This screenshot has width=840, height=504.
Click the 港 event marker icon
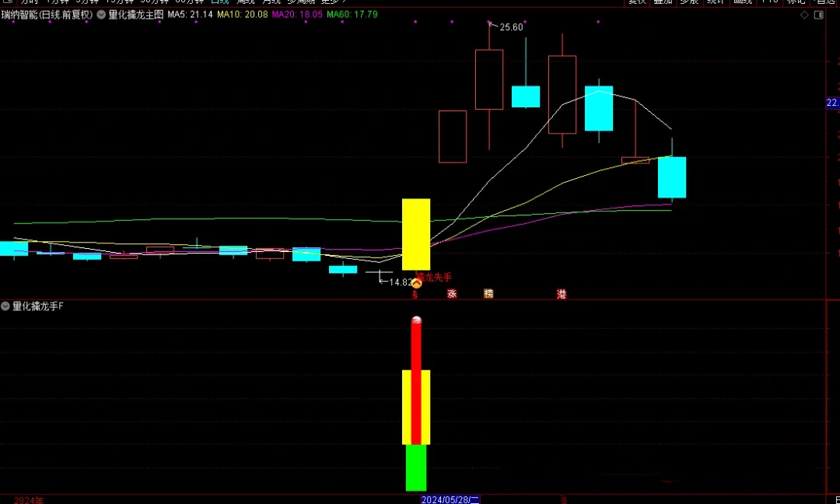click(562, 294)
